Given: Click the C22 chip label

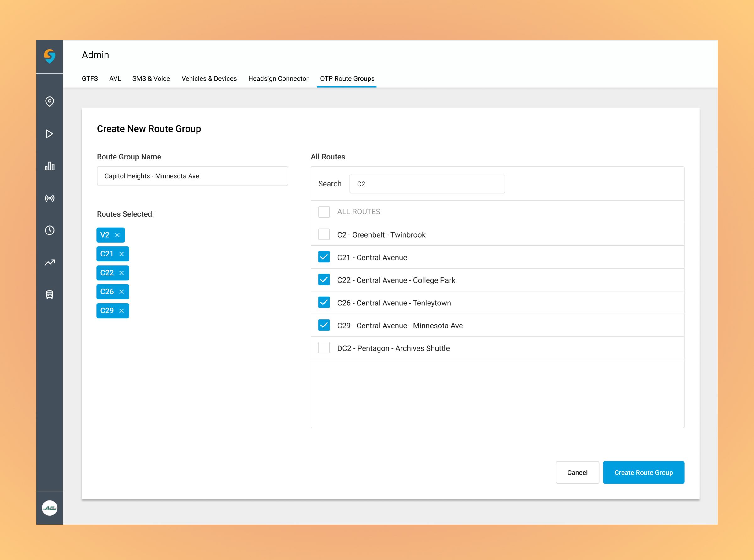Looking at the screenshot, I should click(107, 273).
